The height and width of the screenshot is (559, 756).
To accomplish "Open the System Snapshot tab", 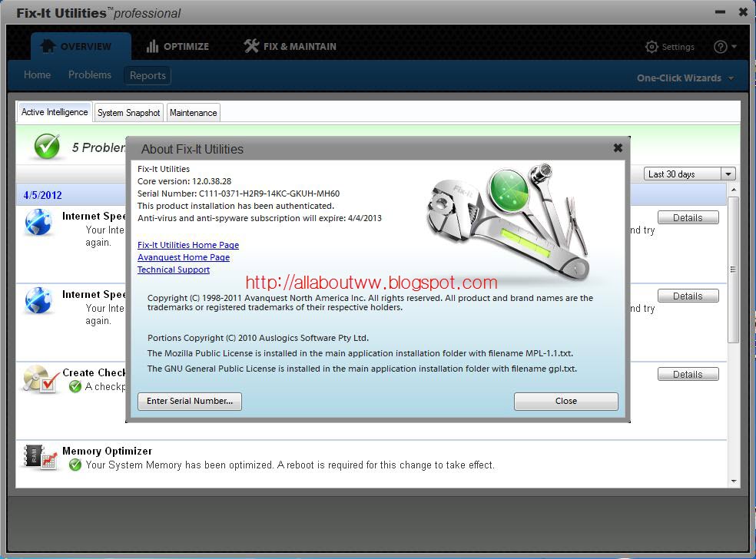I will point(129,113).
